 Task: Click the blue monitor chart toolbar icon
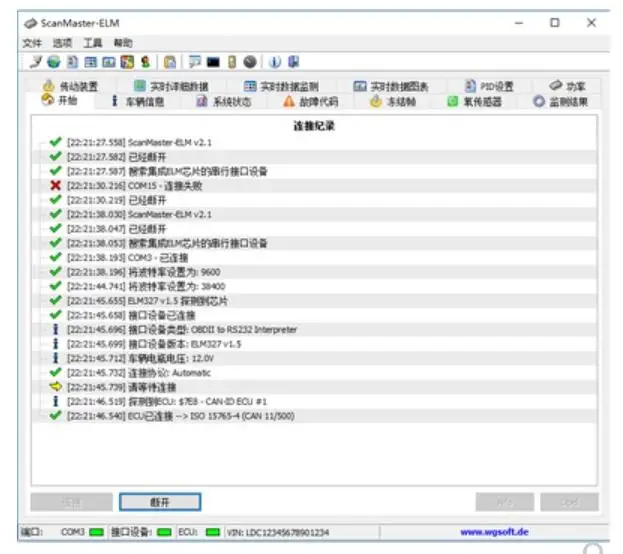coord(109,62)
